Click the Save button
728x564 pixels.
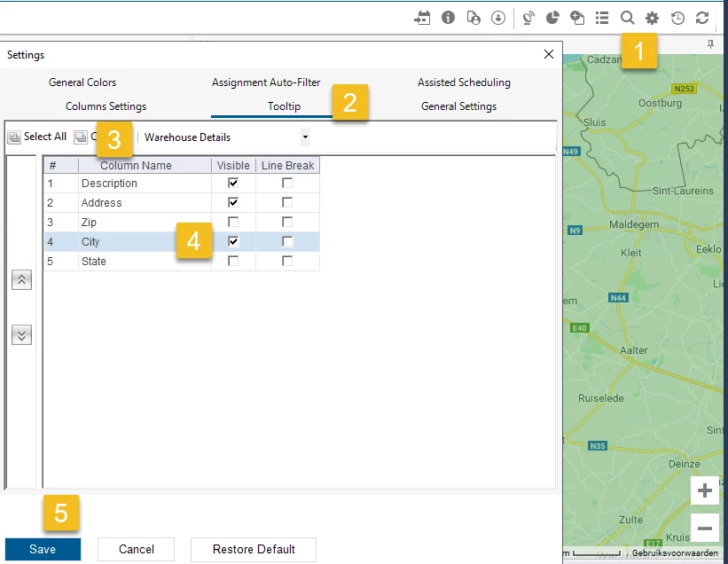pos(43,549)
